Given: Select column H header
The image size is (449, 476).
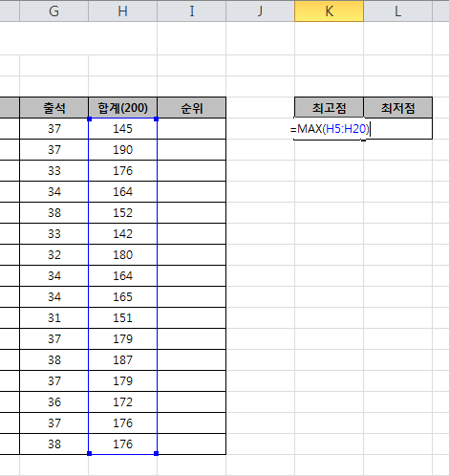Looking at the screenshot, I should pos(122,11).
